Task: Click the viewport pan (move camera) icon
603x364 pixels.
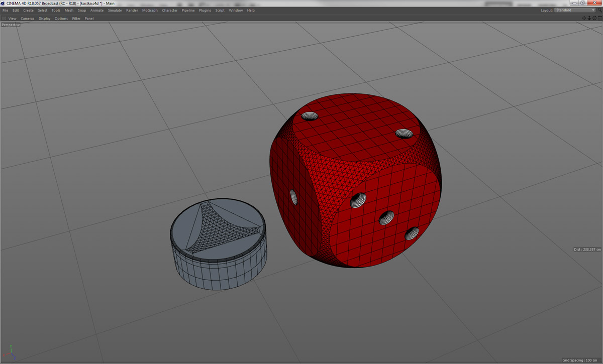Action: pyautogui.click(x=584, y=18)
